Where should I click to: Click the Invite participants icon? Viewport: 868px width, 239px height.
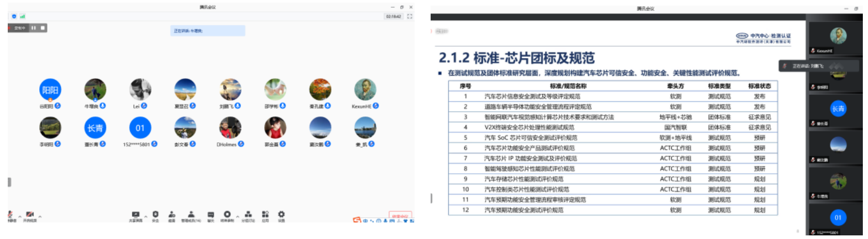(x=172, y=214)
